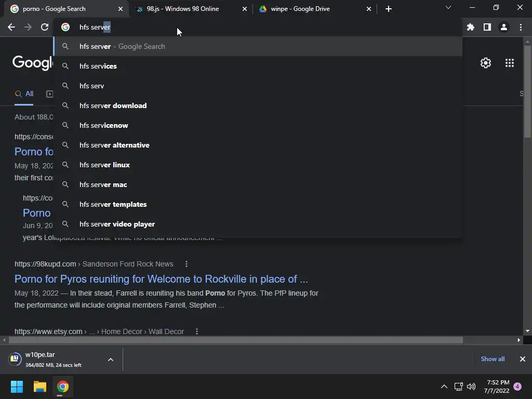Click the Google logo on the results page
The image size is (532, 399).
click(33, 63)
